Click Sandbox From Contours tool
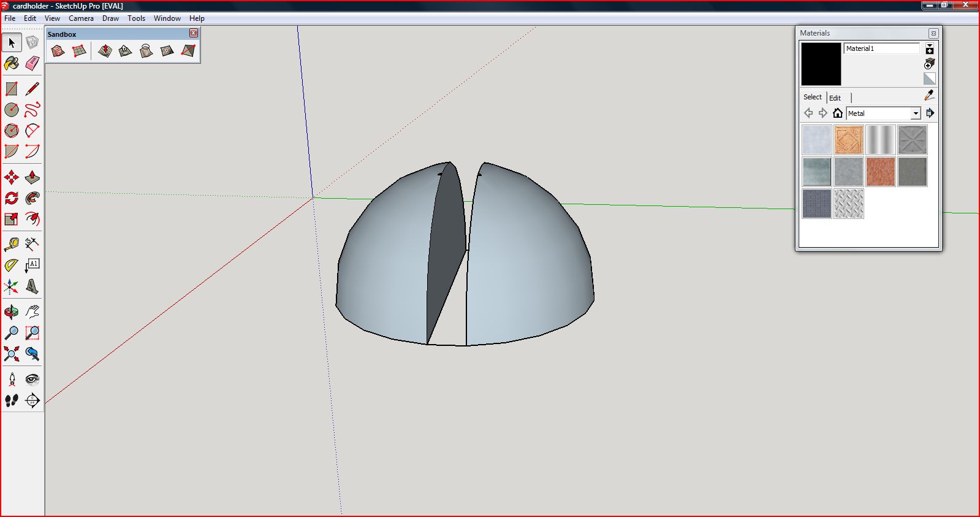 pyautogui.click(x=58, y=51)
